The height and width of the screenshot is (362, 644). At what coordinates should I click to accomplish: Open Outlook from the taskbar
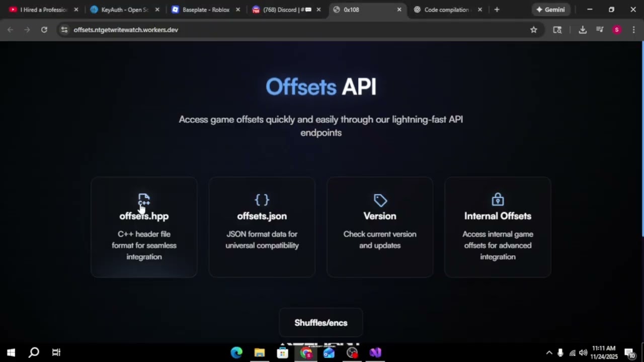coord(329,352)
